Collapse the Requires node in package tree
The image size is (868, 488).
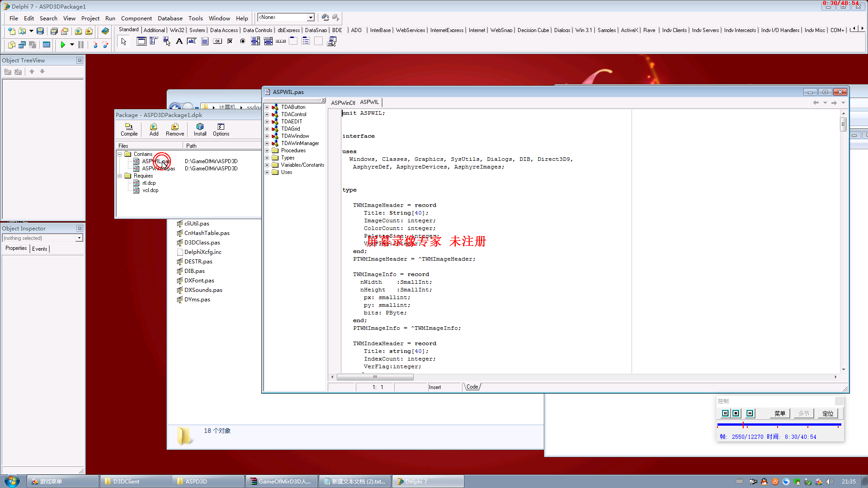pyautogui.click(x=120, y=176)
